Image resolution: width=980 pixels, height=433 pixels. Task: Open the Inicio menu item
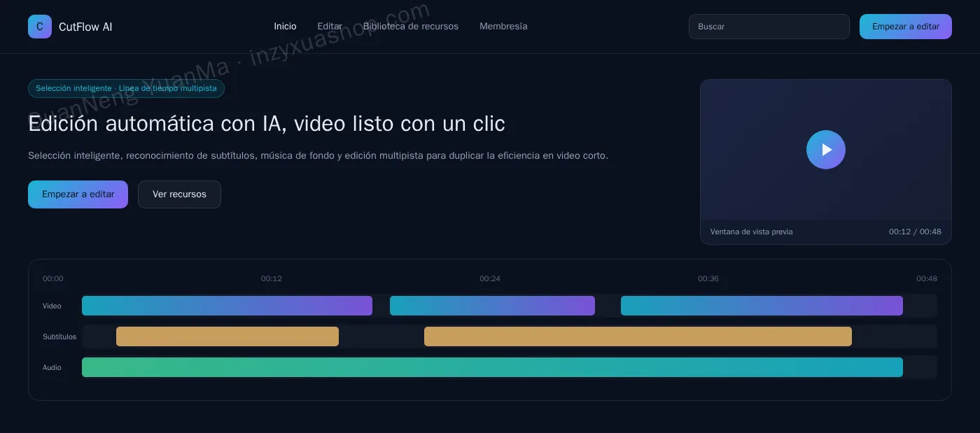[x=285, y=27]
